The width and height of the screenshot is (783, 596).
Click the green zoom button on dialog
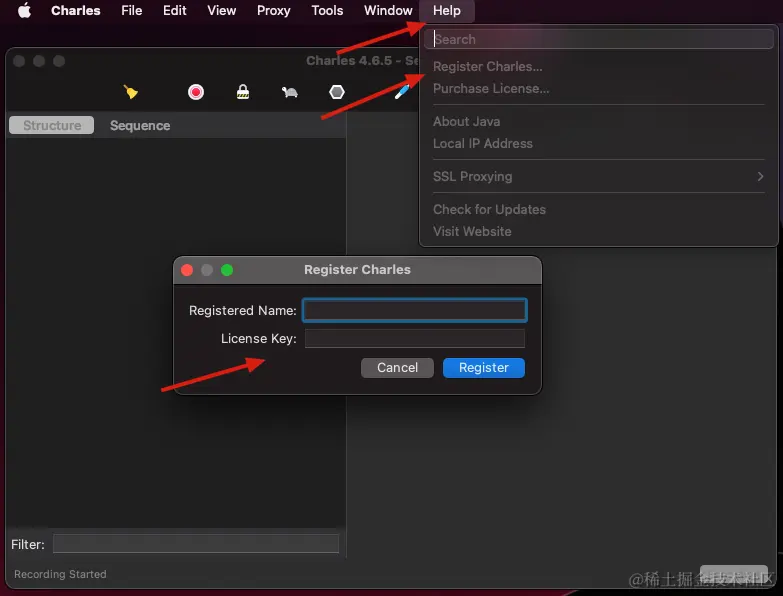tap(227, 270)
